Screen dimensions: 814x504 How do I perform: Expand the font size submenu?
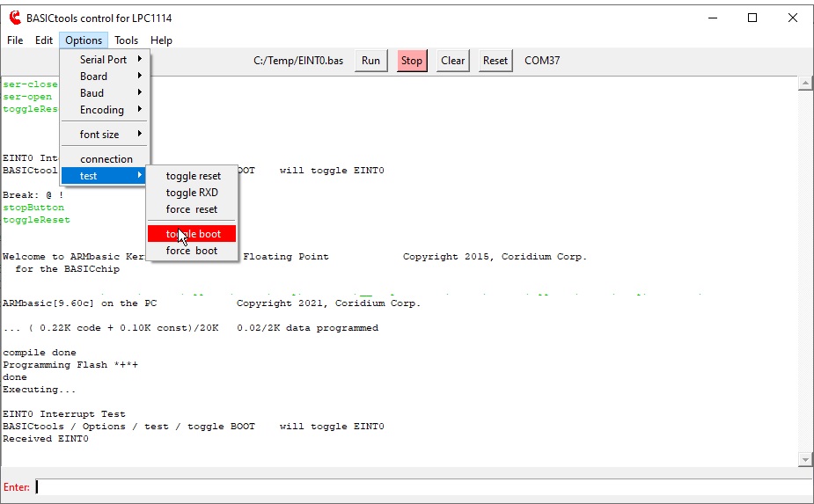pos(99,135)
